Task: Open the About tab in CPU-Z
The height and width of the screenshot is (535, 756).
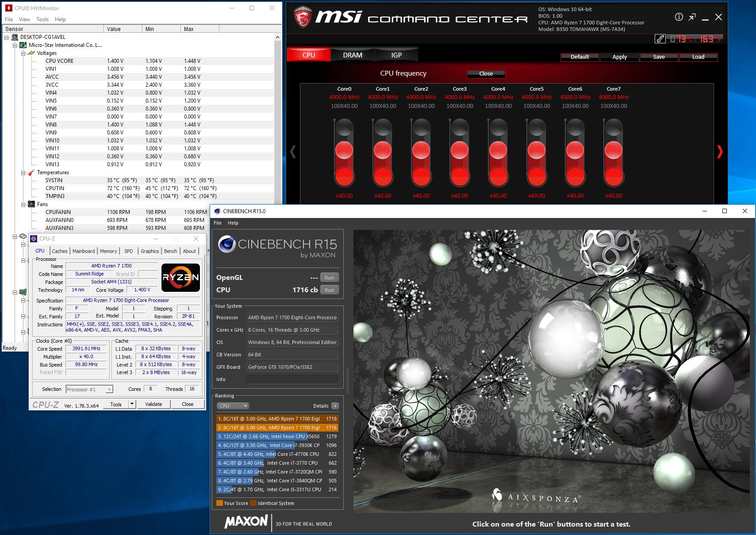Action: point(189,251)
